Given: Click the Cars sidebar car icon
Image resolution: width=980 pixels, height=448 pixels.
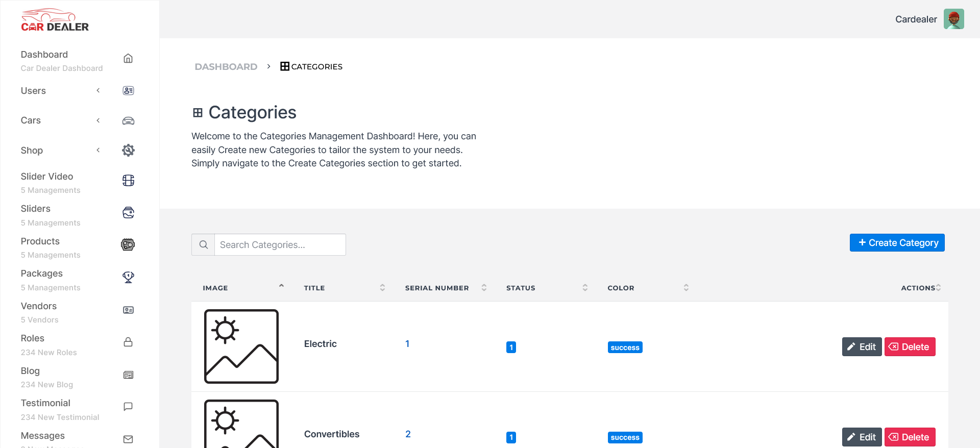Looking at the screenshot, I should point(128,121).
